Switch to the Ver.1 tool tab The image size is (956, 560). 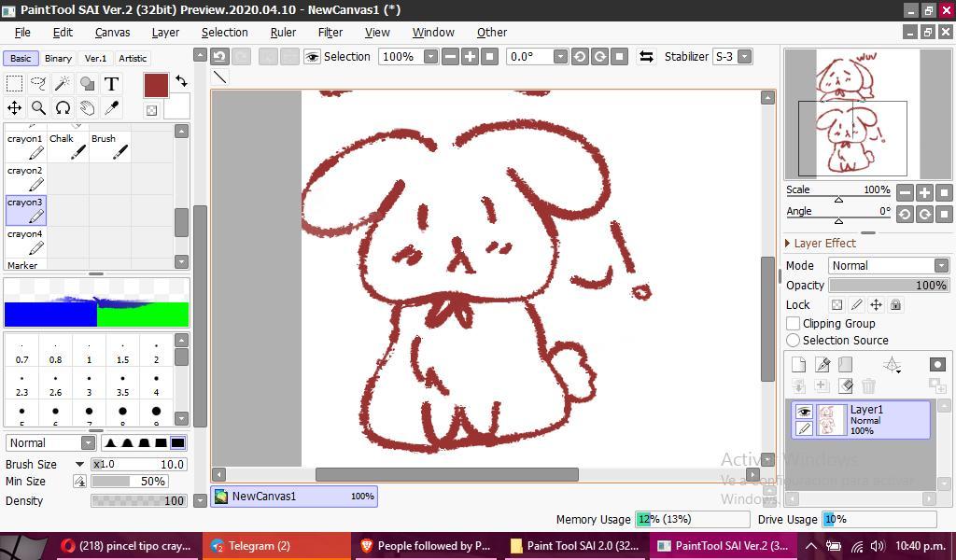[x=95, y=59]
